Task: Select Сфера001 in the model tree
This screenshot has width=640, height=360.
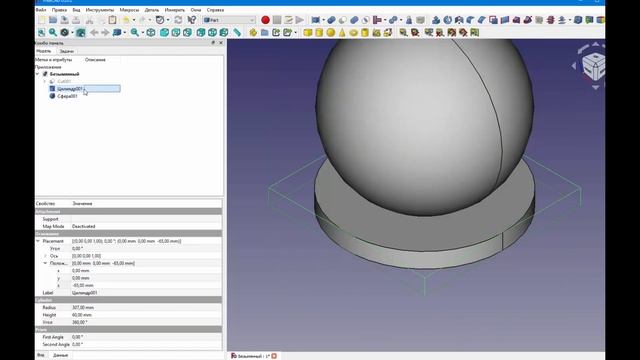Action: pyautogui.click(x=67, y=96)
